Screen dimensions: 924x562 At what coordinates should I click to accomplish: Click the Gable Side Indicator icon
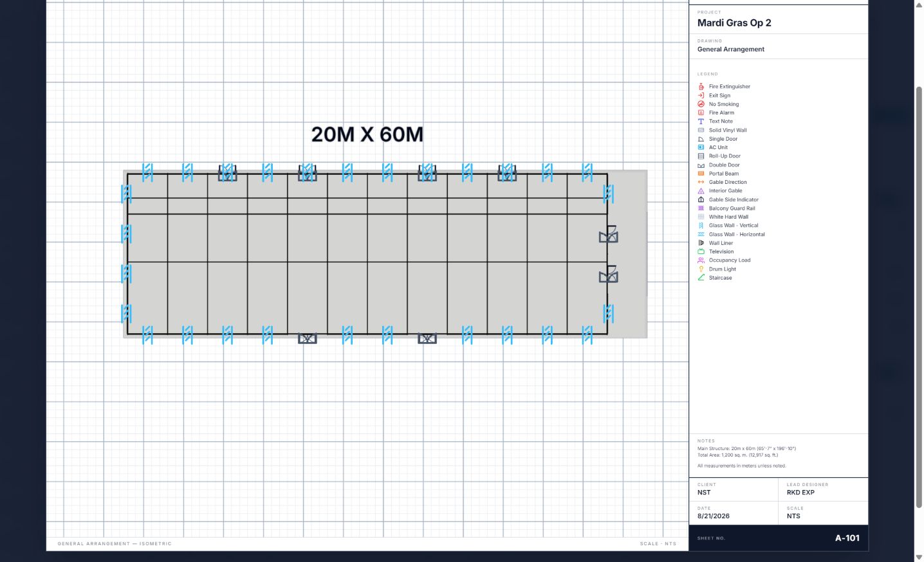pos(701,199)
